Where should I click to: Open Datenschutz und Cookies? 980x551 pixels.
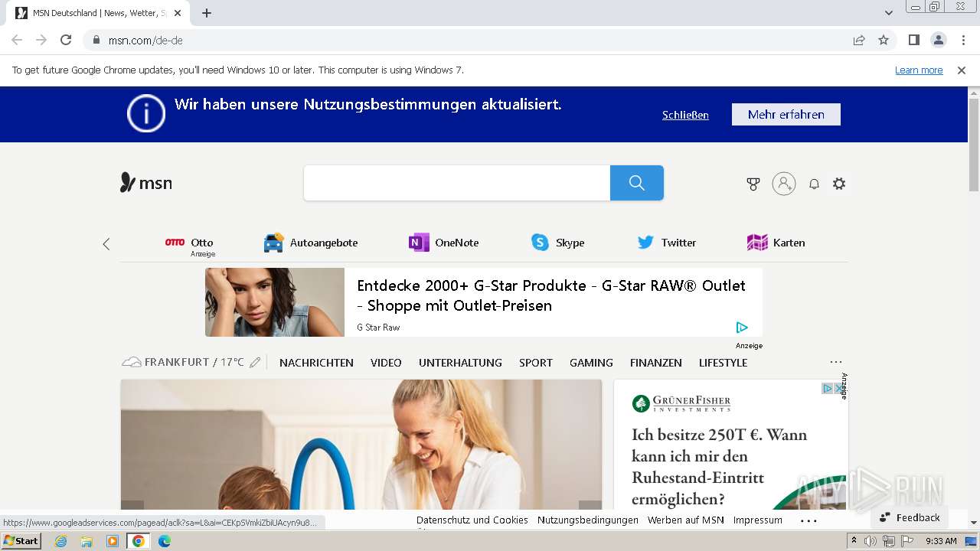472,520
